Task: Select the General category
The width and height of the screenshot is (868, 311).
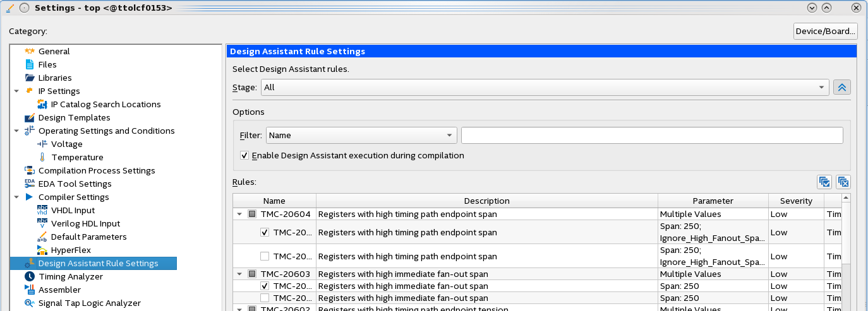Action: (54, 51)
